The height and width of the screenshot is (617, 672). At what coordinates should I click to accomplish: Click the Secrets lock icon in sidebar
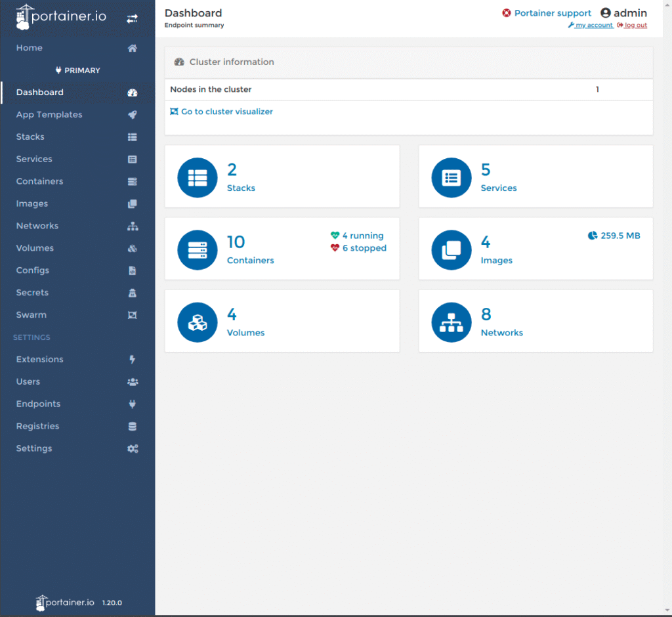coord(133,293)
